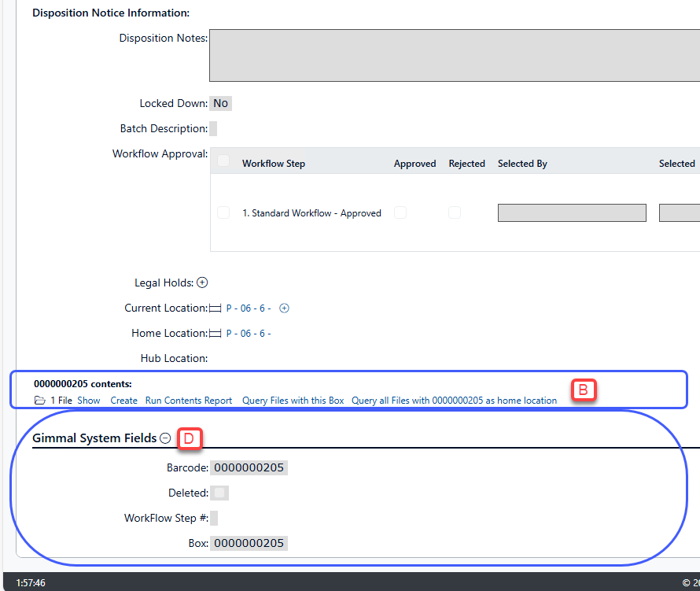This screenshot has width=700, height=591.
Task: Click the open folder icon beside 1 File
Action: (40, 401)
